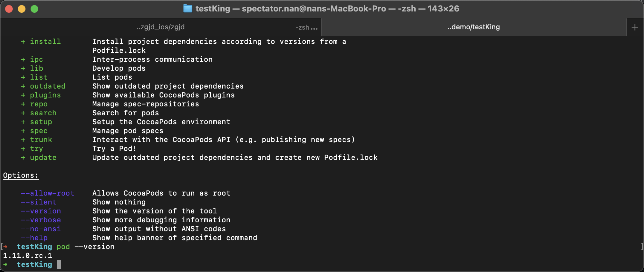Click the --no-ansi option text

coord(41,229)
